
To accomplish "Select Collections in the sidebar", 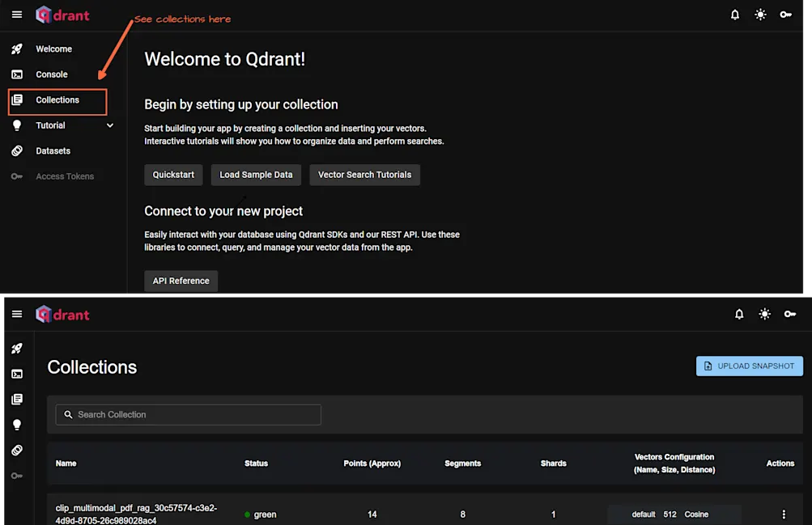I will [57, 100].
